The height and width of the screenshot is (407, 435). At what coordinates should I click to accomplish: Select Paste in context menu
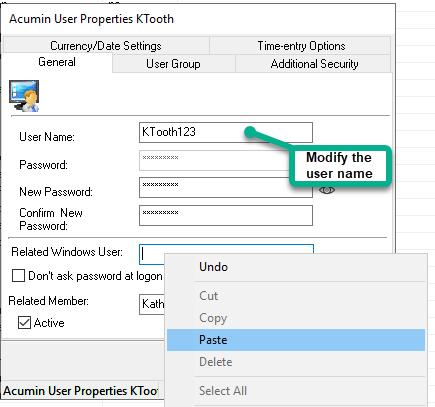[296, 340]
